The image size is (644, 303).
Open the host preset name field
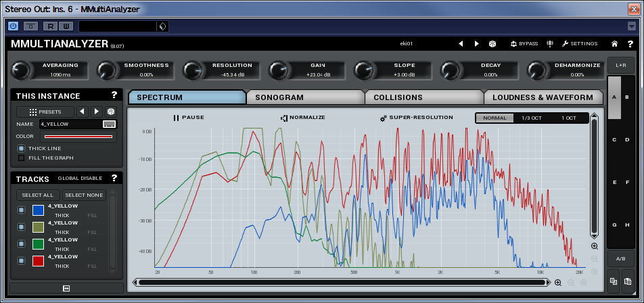pyautogui.click(x=118, y=26)
